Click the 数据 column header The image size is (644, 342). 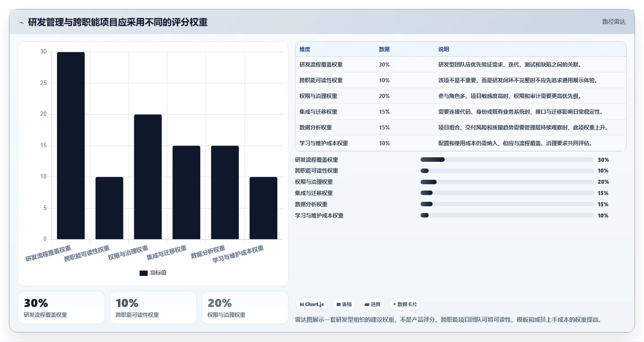click(384, 49)
